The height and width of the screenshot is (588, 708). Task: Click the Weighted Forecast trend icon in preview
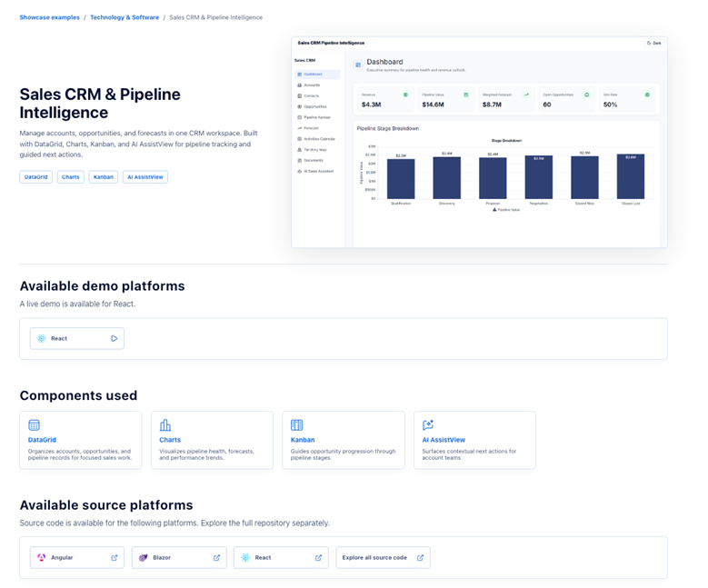pos(526,95)
